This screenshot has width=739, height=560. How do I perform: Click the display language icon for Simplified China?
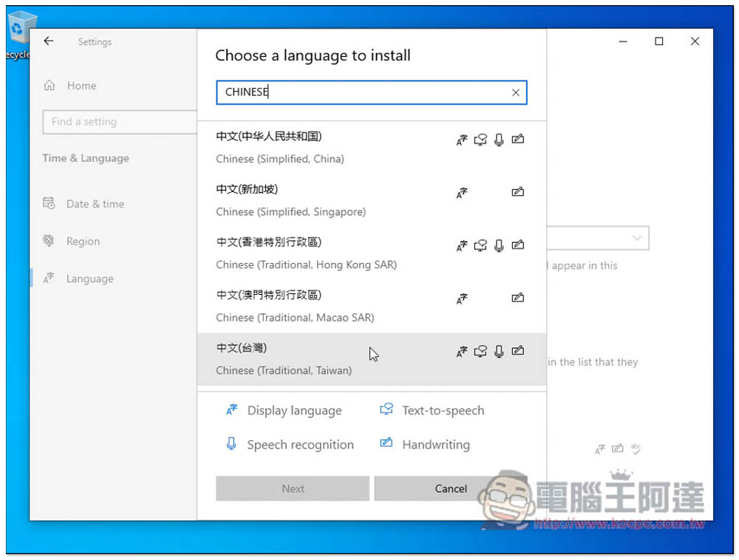461,140
